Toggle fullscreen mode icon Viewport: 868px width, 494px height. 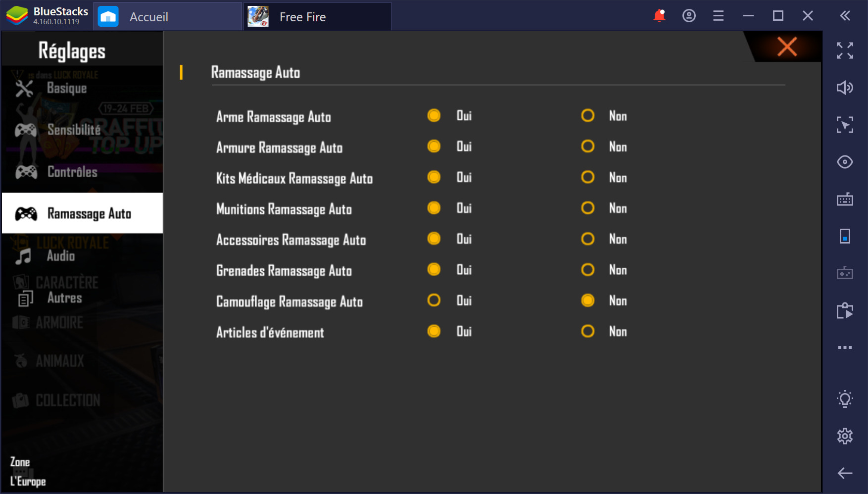(x=845, y=50)
